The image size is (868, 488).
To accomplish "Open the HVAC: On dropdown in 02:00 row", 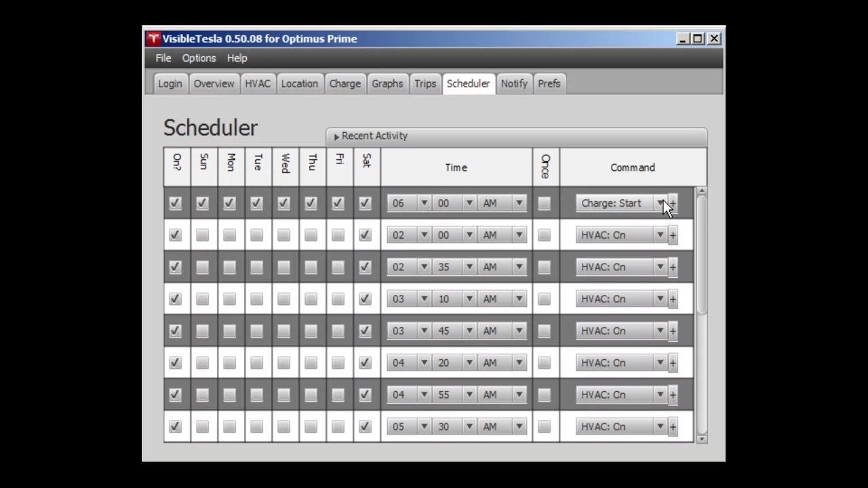I will [622, 235].
